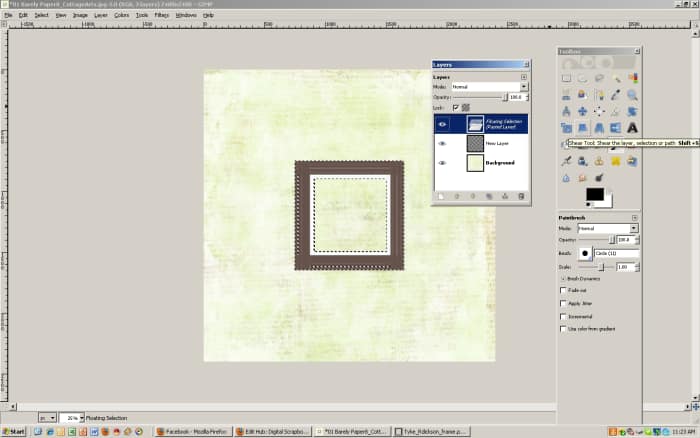This screenshot has width=700, height=438.
Task: Toggle the Lock pixels checkbox
Action: click(x=456, y=108)
